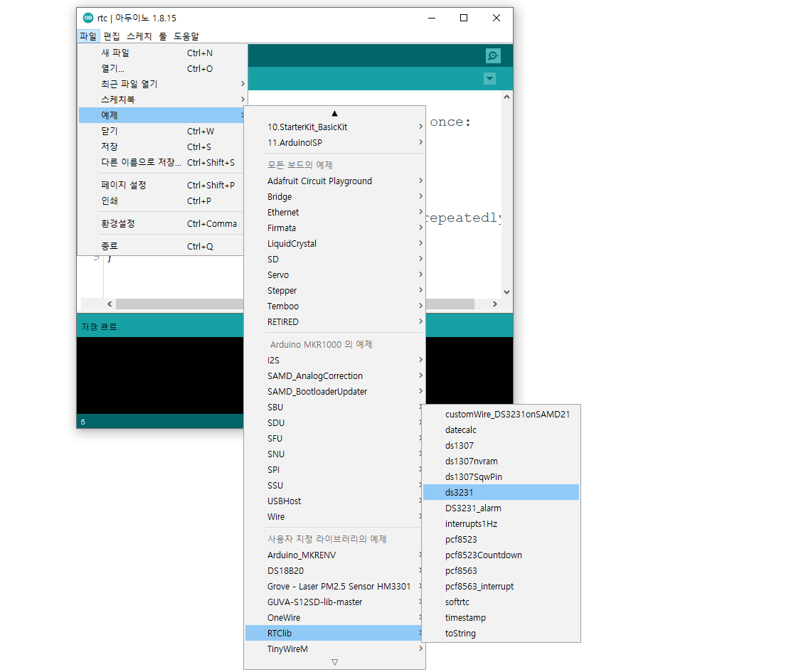Load the pcf8523Countdown example

(501, 555)
